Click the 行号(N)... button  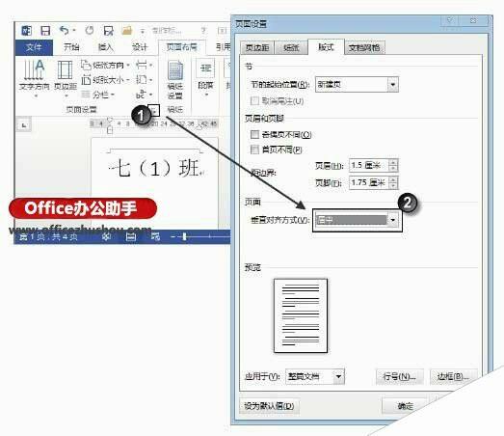pos(400,376)
